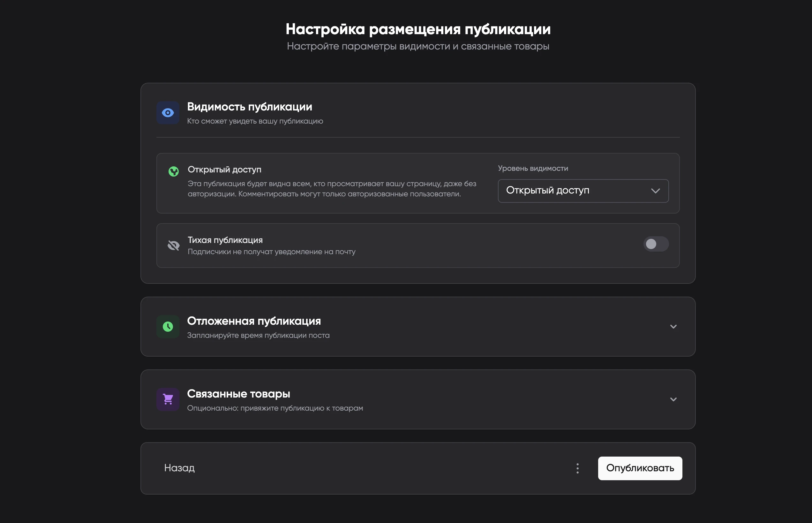
Task: Click the crossed-out eye quiet publication icon
Action: tap(173, 245)
